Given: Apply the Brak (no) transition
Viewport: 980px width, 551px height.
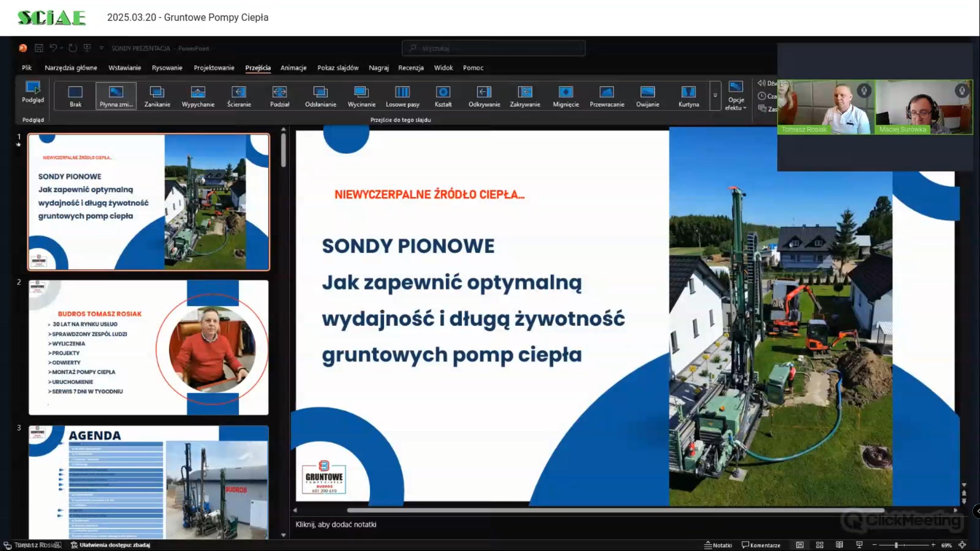Looking at the screenshot, I should [x=75, y=96].
